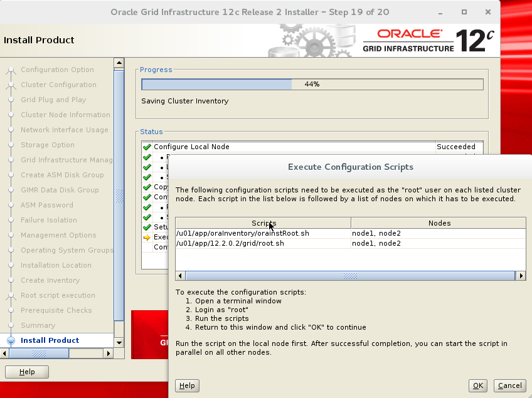Click the Install Product node icon in the sidebar
This screenshot has height=398, width=532.
[11, 340]
